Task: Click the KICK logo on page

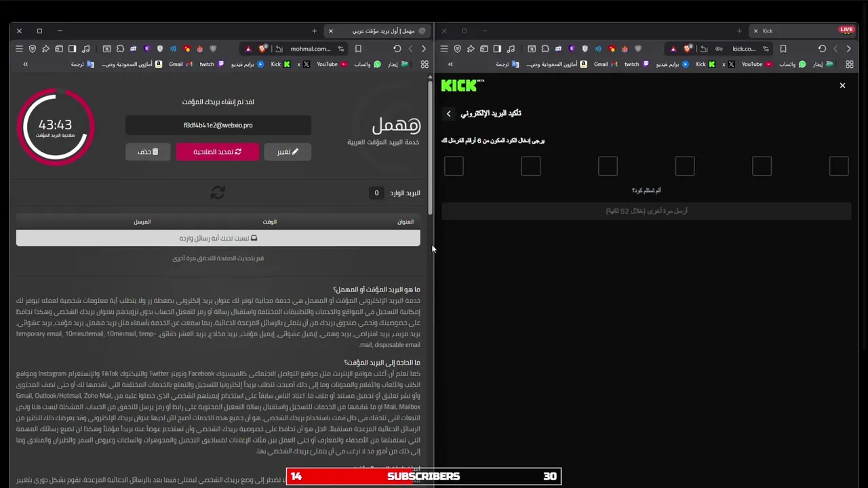Action: 462,85
